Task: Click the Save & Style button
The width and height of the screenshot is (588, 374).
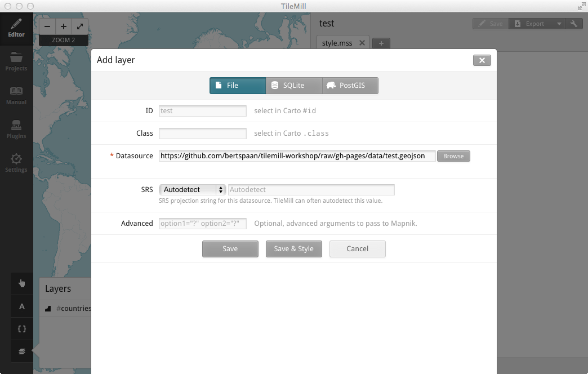Action: pyautogui.click(x=293, y=249)
